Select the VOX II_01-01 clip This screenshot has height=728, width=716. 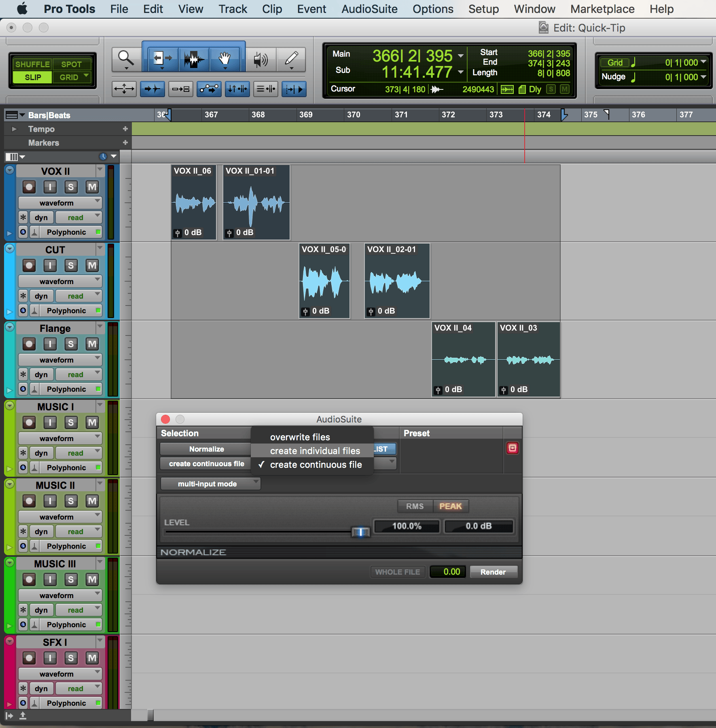point(256,202)
